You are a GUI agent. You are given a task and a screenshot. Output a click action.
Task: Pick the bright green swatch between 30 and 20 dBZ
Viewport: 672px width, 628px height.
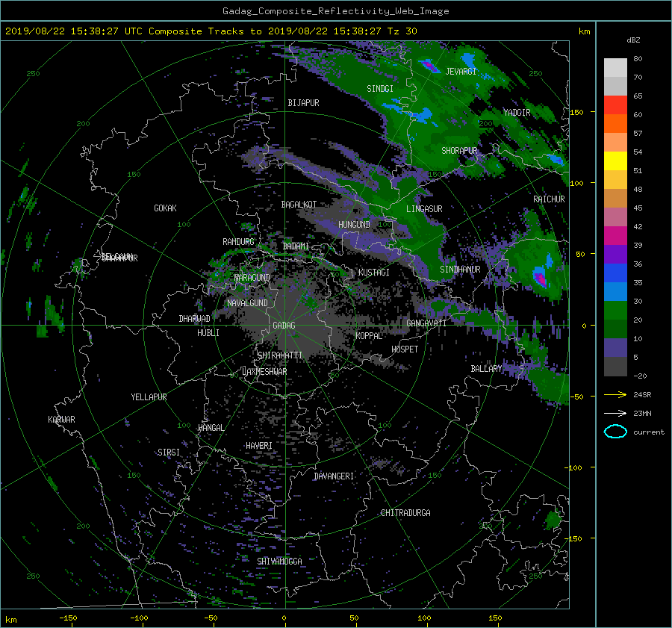coord(615,310)
